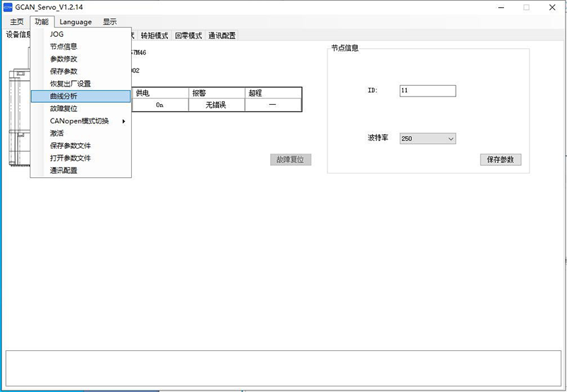The height and width of the screenshot is (392, 567).
Task: Select 曲线分析 highlighted menu item
Action: 64,96
